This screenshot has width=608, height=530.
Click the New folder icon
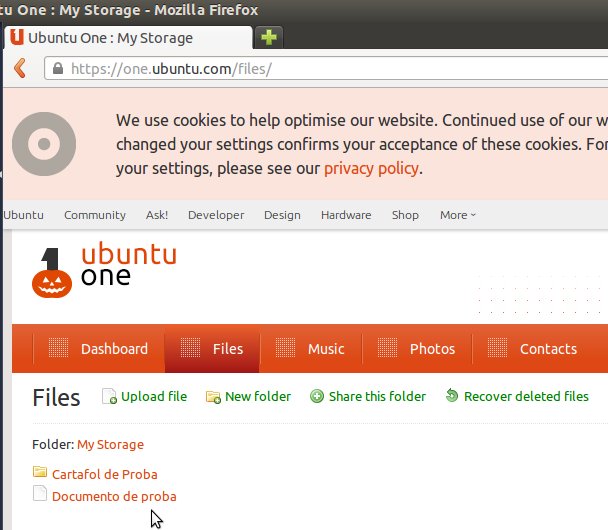[x=213, y=397]
